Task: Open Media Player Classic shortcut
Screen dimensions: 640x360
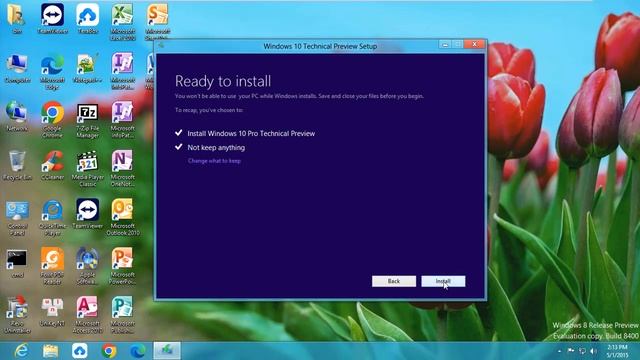Action: pyautogui.click(x=87, y=169)
